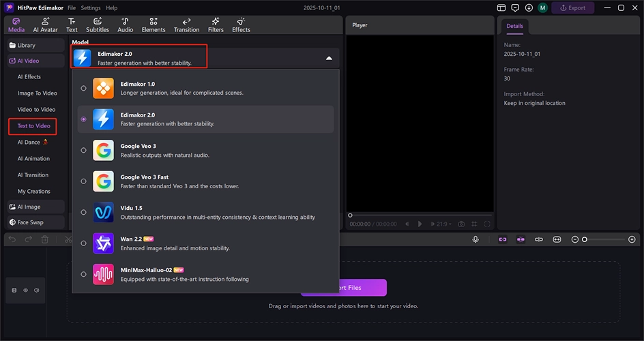Viewport: 644px width, 341px height.
Task: Select Text to Video in sidebar
Action: point(33,126)
